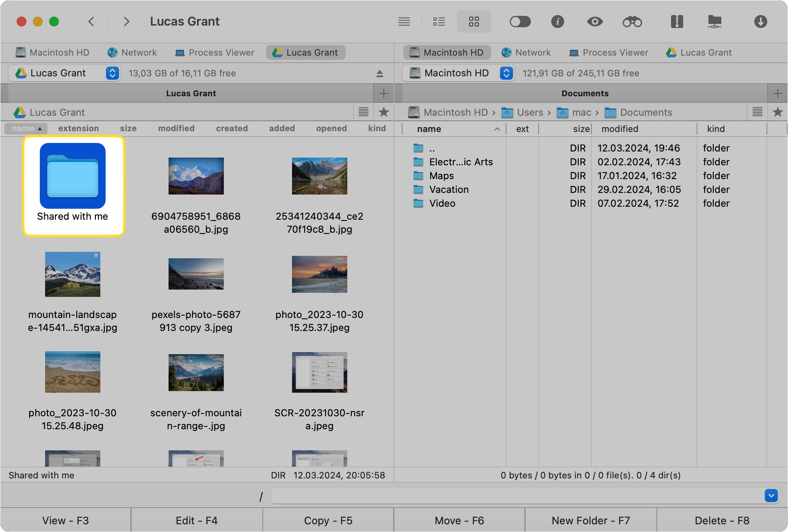Screen dimensions: 788x532
Task: Go forward with the right arrow button
Action: coord(126,22)
